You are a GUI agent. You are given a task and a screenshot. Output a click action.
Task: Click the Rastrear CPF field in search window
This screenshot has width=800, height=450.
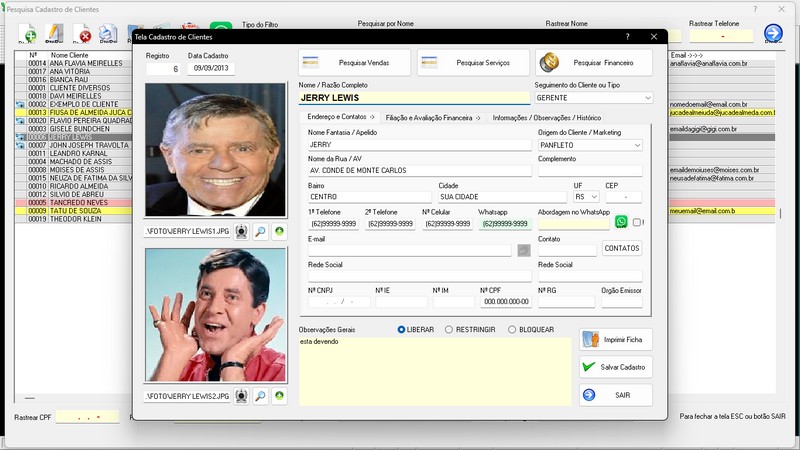(x=87, y=417)
